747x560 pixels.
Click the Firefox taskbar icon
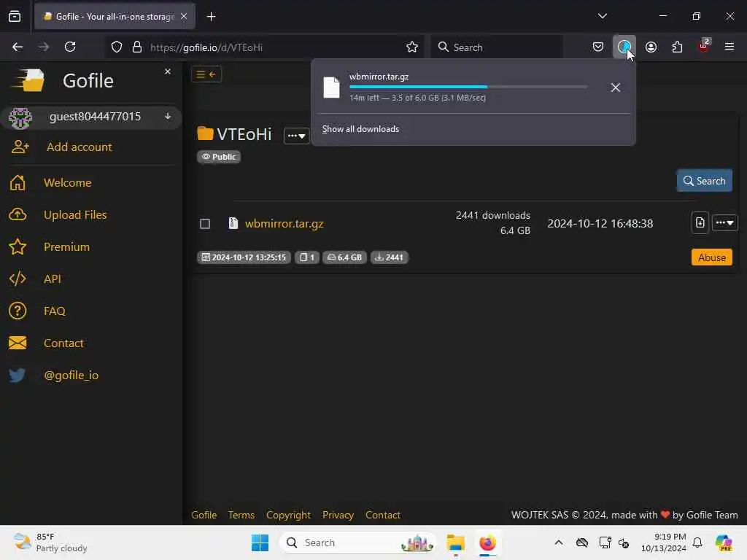pos(487,542)
